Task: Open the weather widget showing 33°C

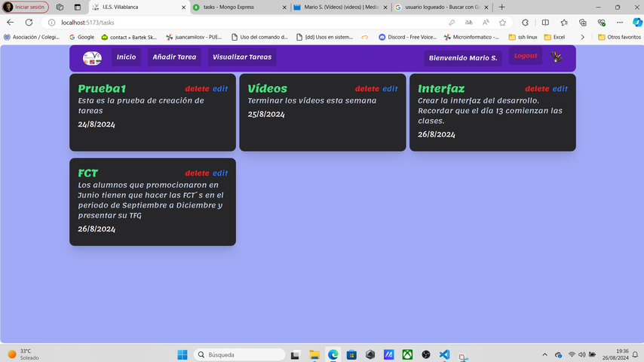Action: (x=24, y=354)
